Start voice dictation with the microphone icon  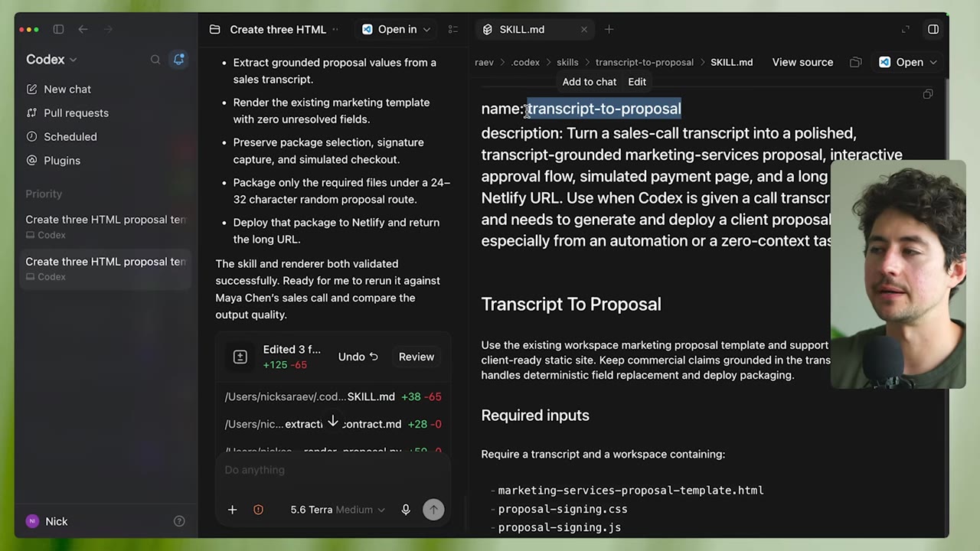[406, 510]
